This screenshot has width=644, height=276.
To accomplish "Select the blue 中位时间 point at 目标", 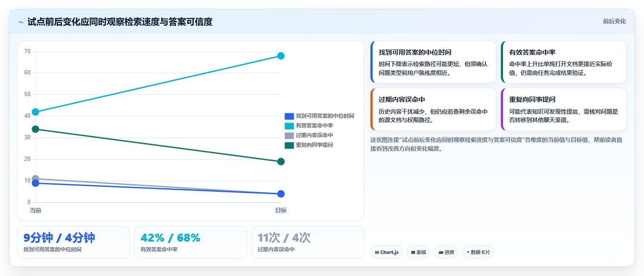I will [281, 194].
